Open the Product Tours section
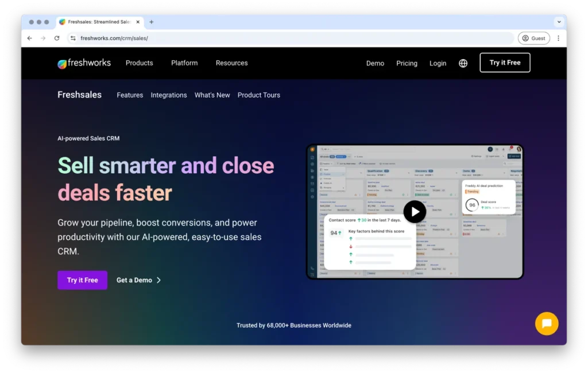The image size is (588, 373). click(259, 95)
